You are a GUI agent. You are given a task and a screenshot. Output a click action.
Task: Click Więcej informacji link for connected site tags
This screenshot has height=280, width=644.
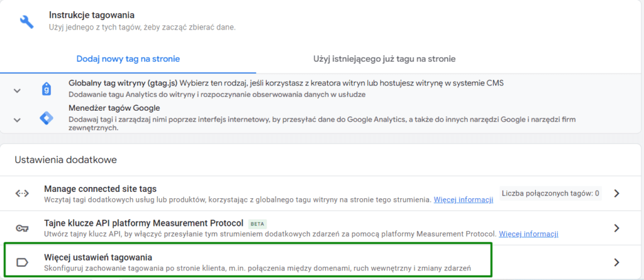463,199
